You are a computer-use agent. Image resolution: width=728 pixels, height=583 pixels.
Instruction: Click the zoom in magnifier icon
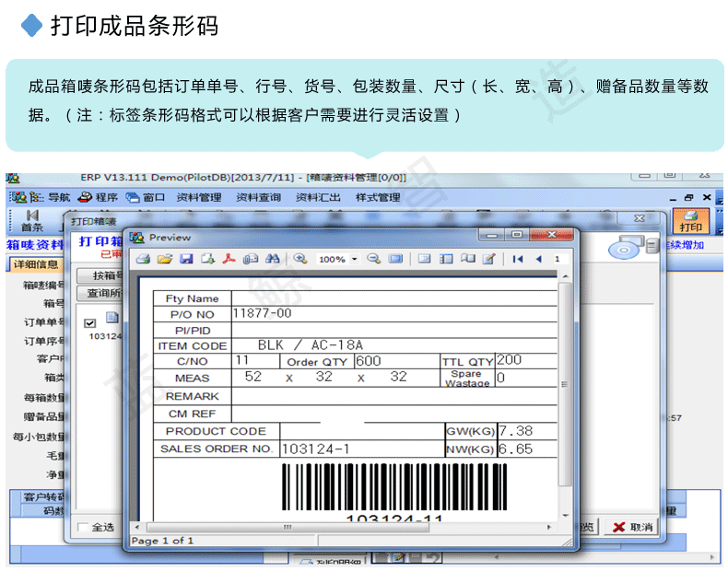pyautogui.click(x=300, y=260)
